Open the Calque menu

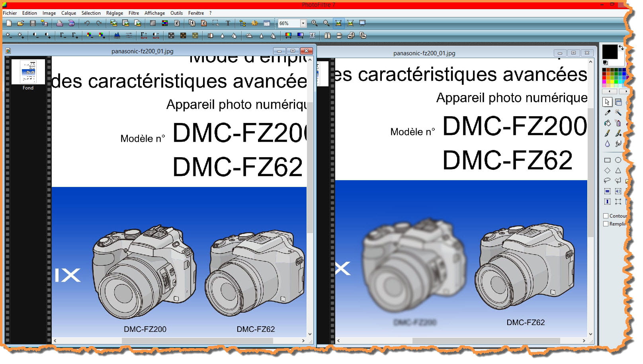point(68,13)
